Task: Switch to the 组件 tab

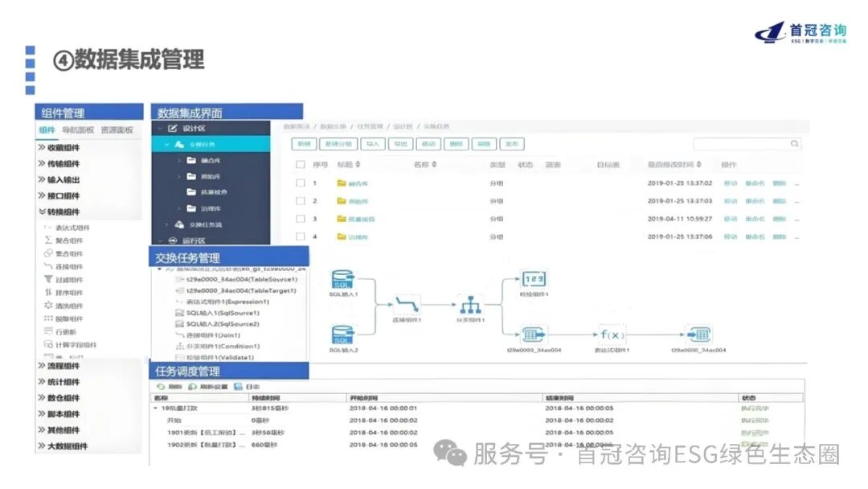Action: [x=47, y=130]
